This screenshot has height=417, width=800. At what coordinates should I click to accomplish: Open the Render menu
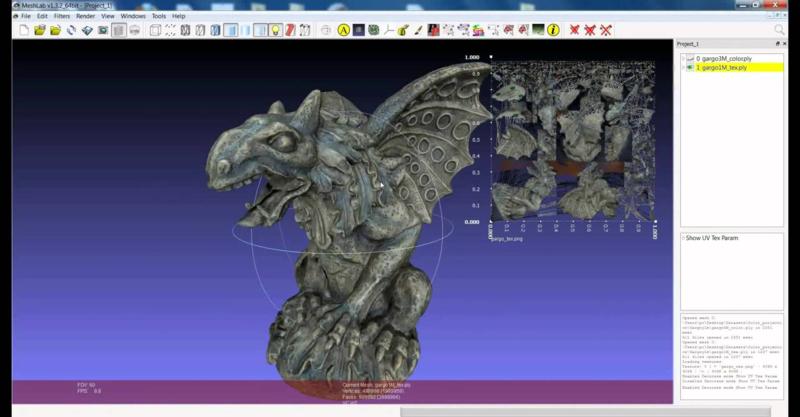(86, 16)
